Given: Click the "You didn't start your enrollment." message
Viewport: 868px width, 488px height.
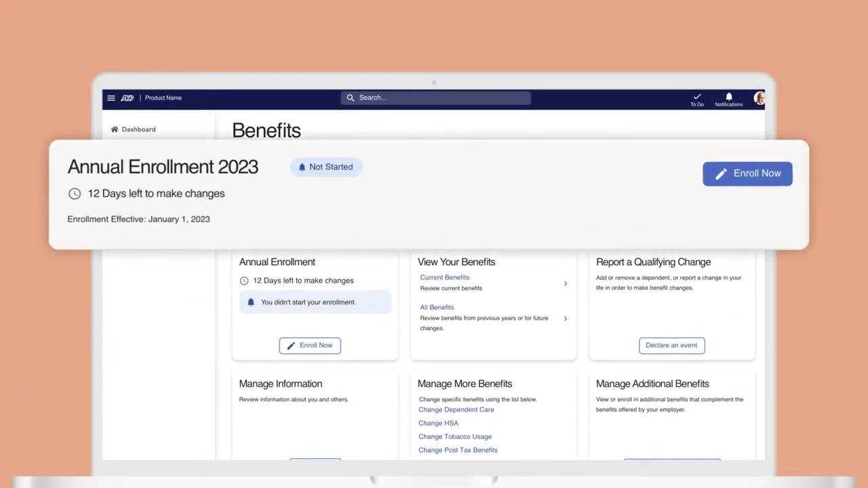Looking at the screenshot, I should point(309,302).
